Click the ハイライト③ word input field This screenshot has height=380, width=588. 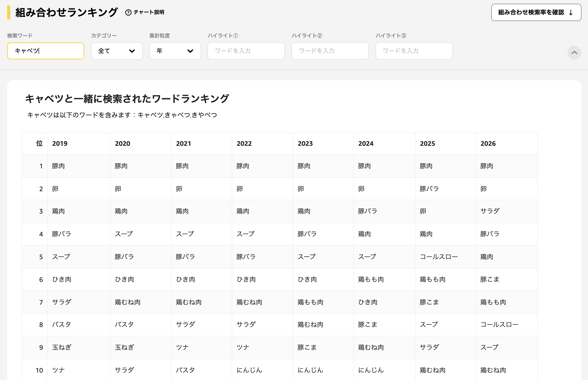[x=414, y=51]
